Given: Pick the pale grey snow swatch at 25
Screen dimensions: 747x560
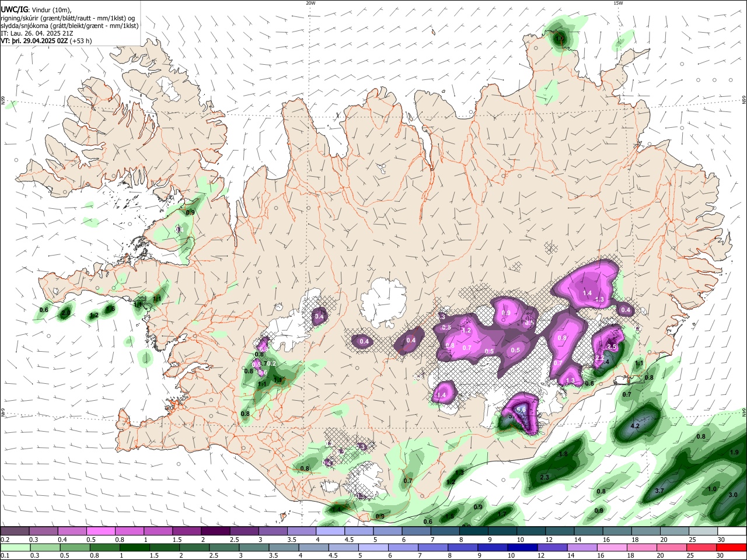Looking at the screenshot, I should click(x=702, y=531).
